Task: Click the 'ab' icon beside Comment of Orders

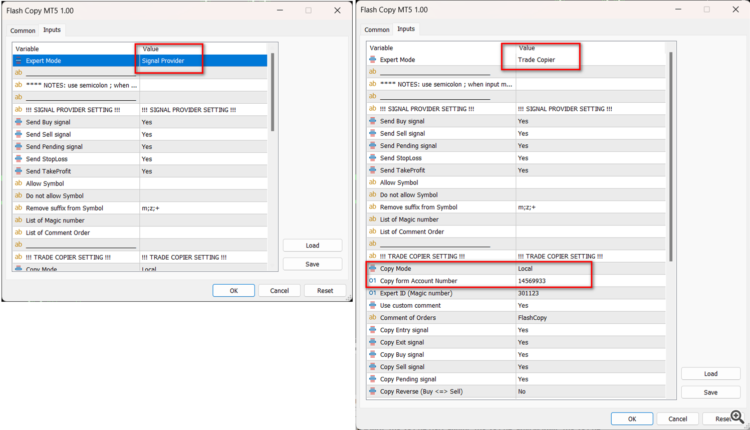Action: 372,317
